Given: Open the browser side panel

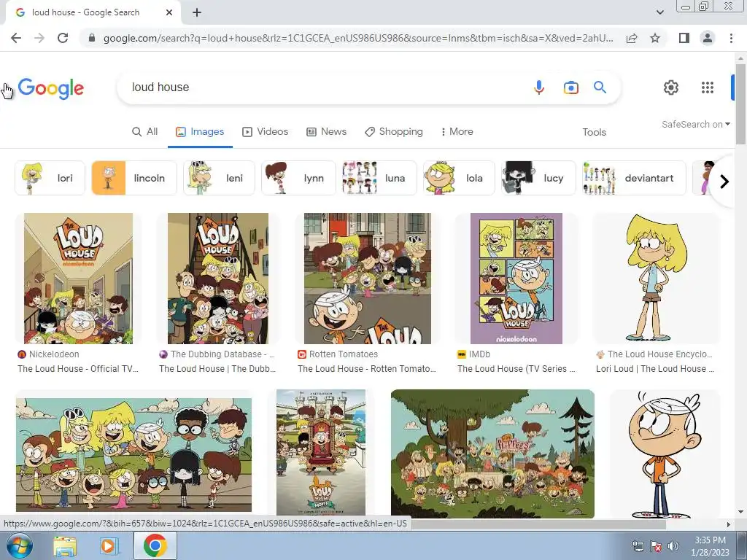Looking at the screenshot, I should coord(684,38).
